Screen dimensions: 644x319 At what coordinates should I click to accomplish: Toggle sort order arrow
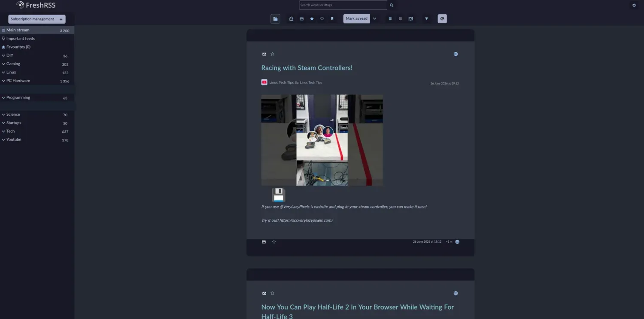pyautogui.click(x=426, y=18)
